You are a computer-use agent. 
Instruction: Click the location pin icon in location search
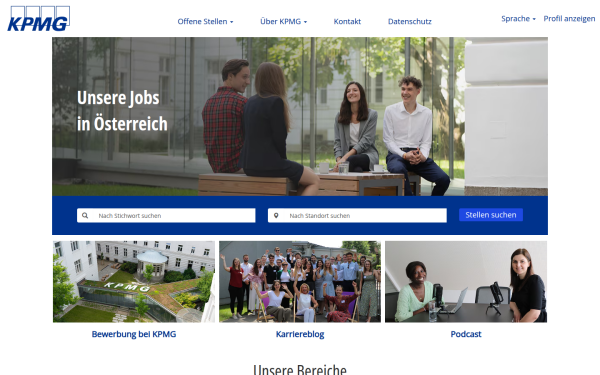pyautogui.click(x=276, y=215)
